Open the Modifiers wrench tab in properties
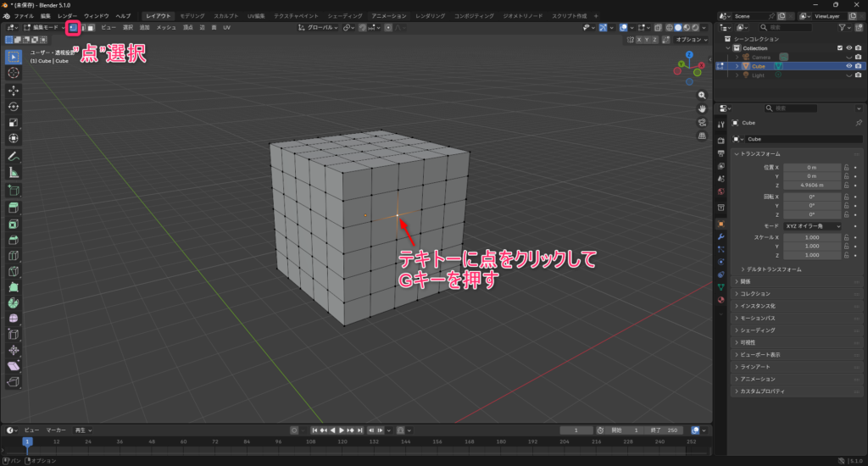 tap(721, 236)
